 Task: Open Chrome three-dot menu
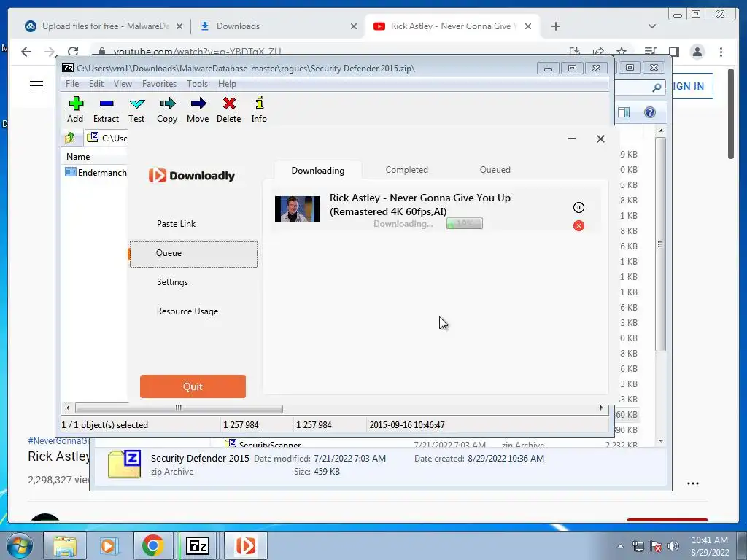[721, 52]
